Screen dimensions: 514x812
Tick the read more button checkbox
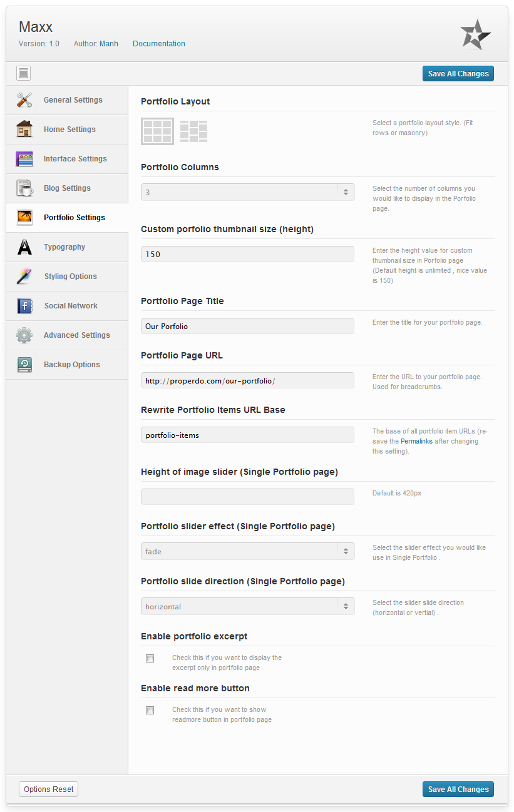[150, 710]
